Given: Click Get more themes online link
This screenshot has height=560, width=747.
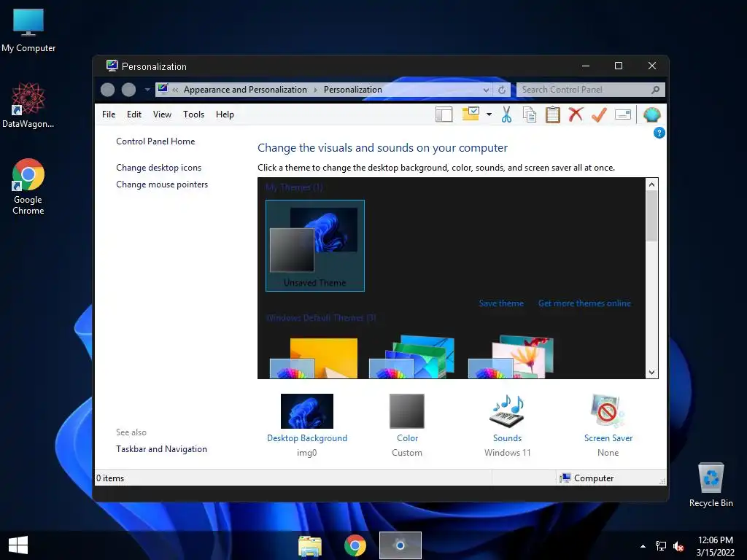Looking at the screenshot, I should 584,303.
